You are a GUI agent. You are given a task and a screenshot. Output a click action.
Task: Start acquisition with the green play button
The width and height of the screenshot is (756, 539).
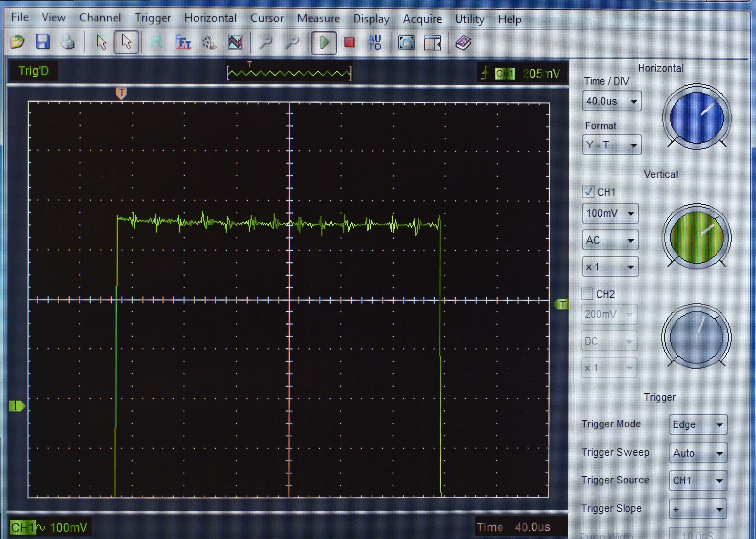tap(324, 42)
